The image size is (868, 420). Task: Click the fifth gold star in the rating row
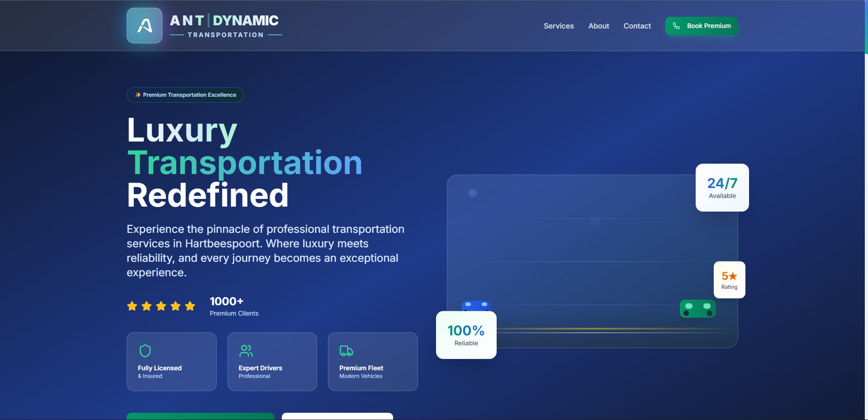click(x=189, y=306)
